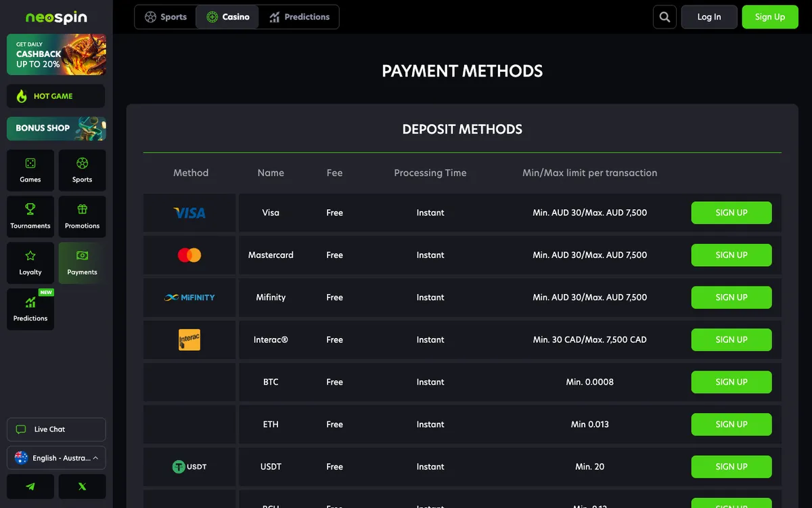The image size is (812, 508).
Task: Click Sign Up in the Mifinity row
Action: click(731, 297)
